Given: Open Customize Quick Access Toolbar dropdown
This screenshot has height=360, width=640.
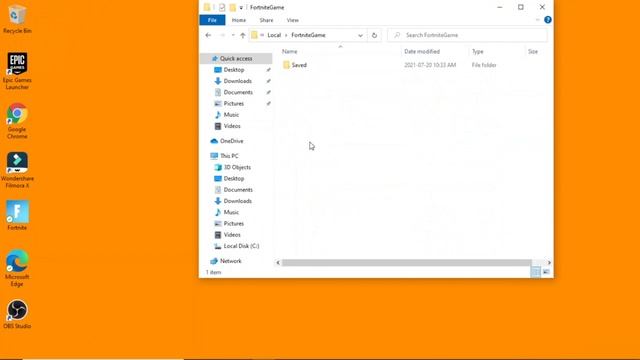Looking at the screenshot, I should pos(241,8).
